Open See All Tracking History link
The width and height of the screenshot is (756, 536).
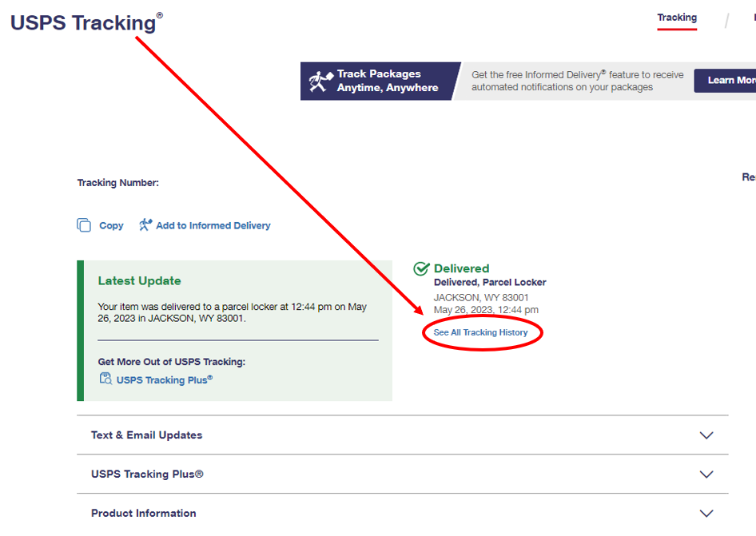pos(481,332)
